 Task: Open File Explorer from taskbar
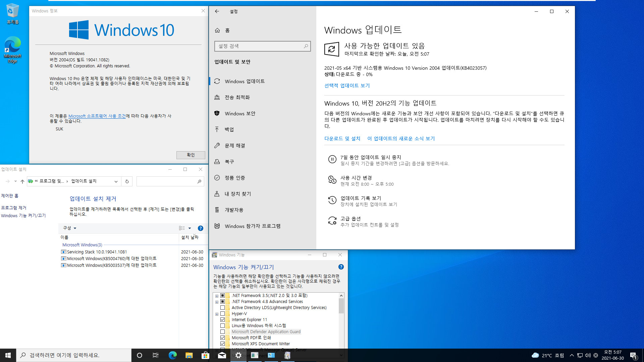tap(189, 355)
